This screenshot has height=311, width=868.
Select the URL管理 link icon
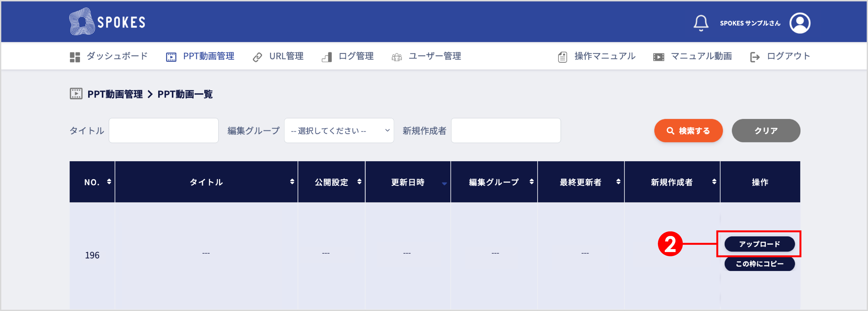[x=258, y=56]
